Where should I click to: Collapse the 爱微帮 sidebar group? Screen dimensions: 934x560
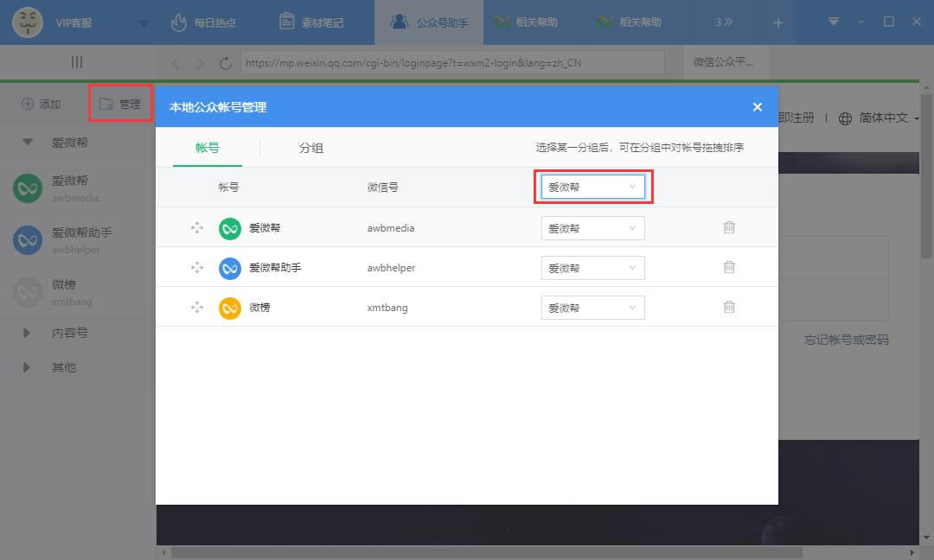coord(28,143)
